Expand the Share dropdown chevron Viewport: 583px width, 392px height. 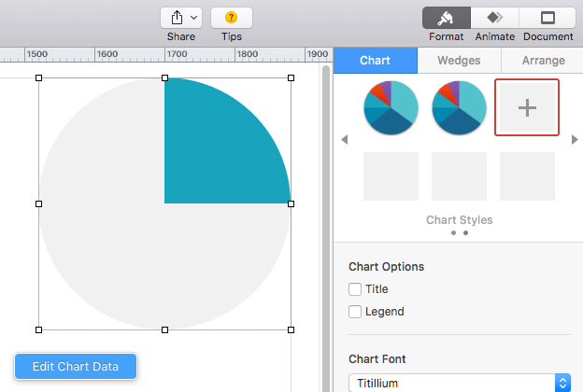193,18
